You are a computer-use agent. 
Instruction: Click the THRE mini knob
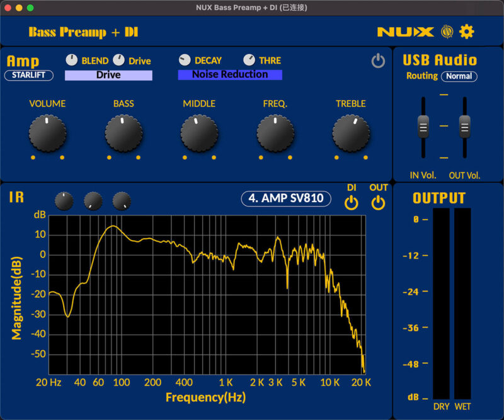click(x=249, y=60)
